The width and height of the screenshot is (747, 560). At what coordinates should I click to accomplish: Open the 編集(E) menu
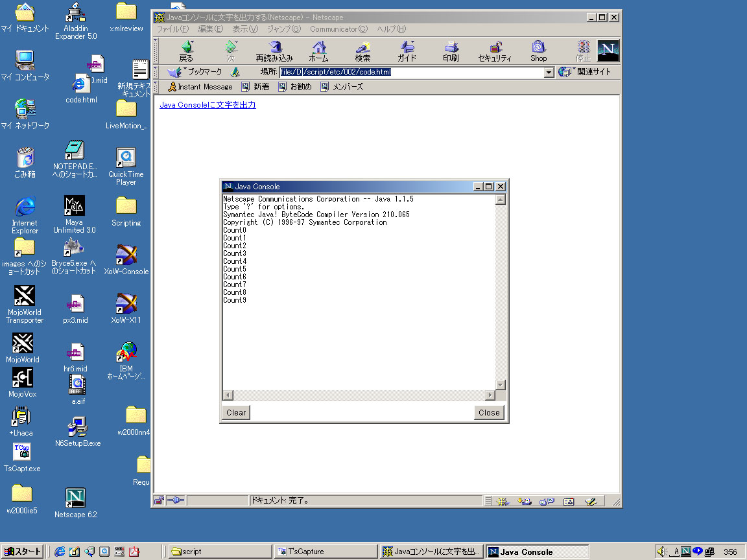coord(211,29)
